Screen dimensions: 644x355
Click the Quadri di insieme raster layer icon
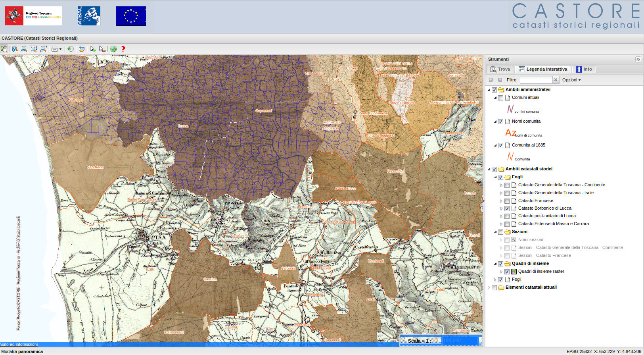[x=514, y=272]
